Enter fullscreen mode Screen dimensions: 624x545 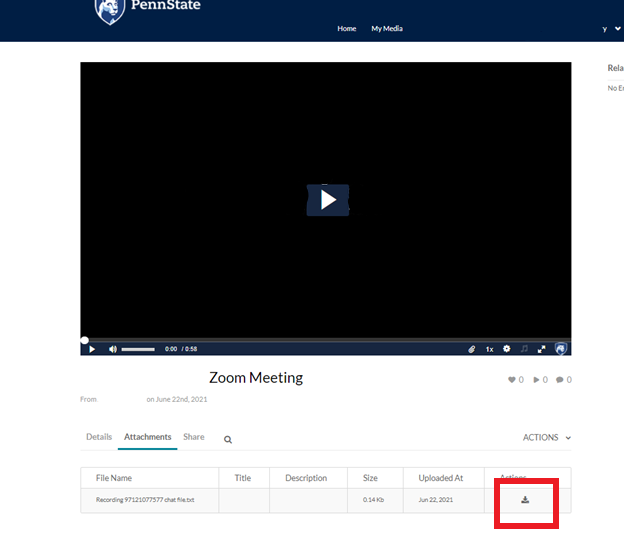[541, 349]
